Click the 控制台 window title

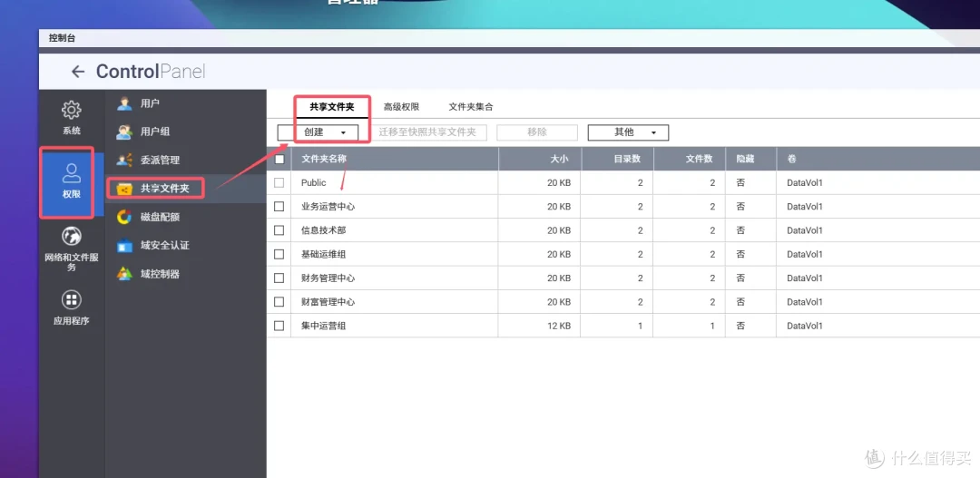click(x=62, y=38)
